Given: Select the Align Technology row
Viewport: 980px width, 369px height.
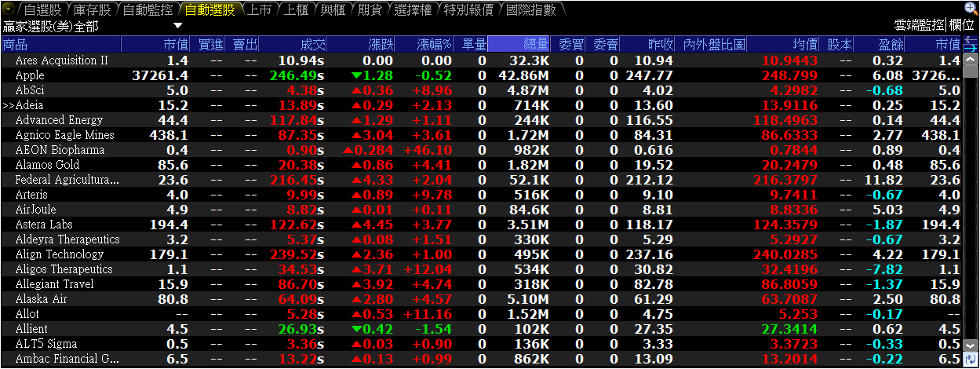Looking at the screenshot, I should click(x=482, y=254).
